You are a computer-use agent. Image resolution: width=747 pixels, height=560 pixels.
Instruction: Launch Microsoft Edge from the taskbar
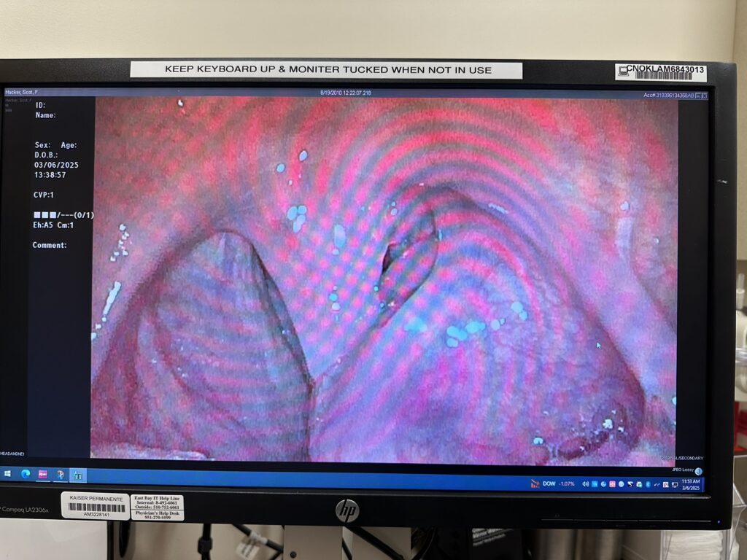[x=26, y=474]
